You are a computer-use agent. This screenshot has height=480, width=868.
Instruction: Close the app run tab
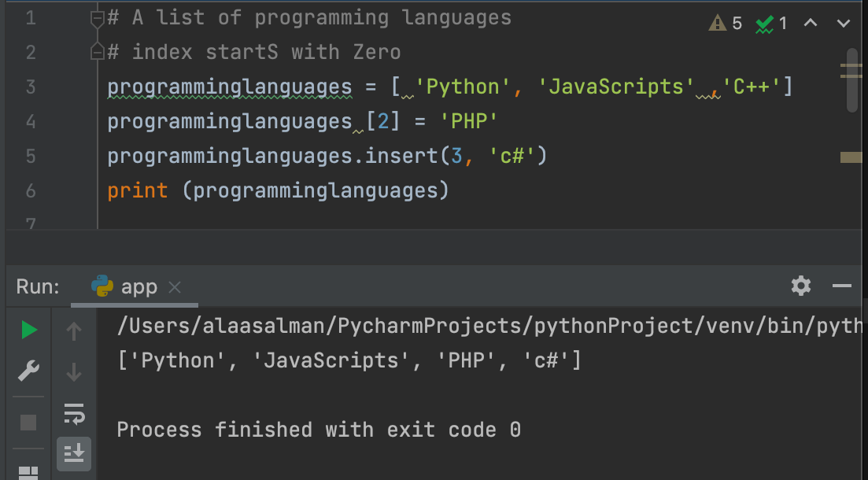[175, 287]
